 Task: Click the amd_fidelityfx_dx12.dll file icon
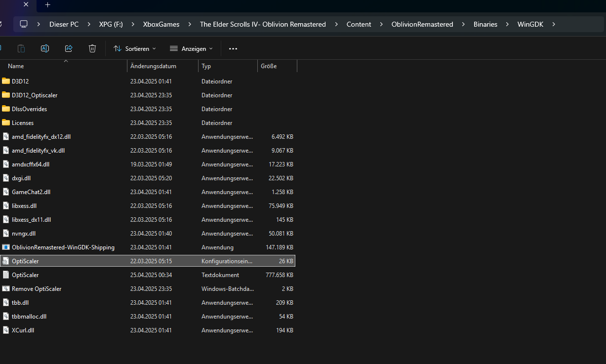coord(6,136)
